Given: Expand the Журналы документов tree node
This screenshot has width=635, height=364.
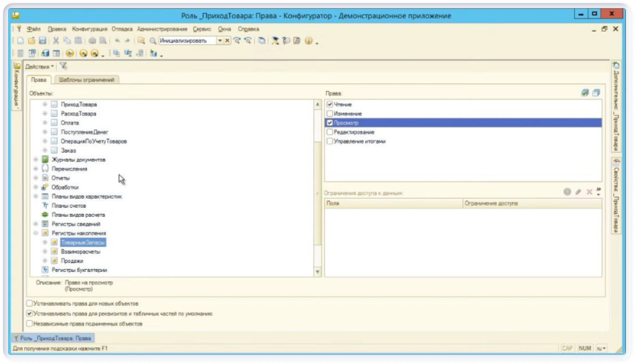Looking at the screenshot, I should tap(36, 160).
